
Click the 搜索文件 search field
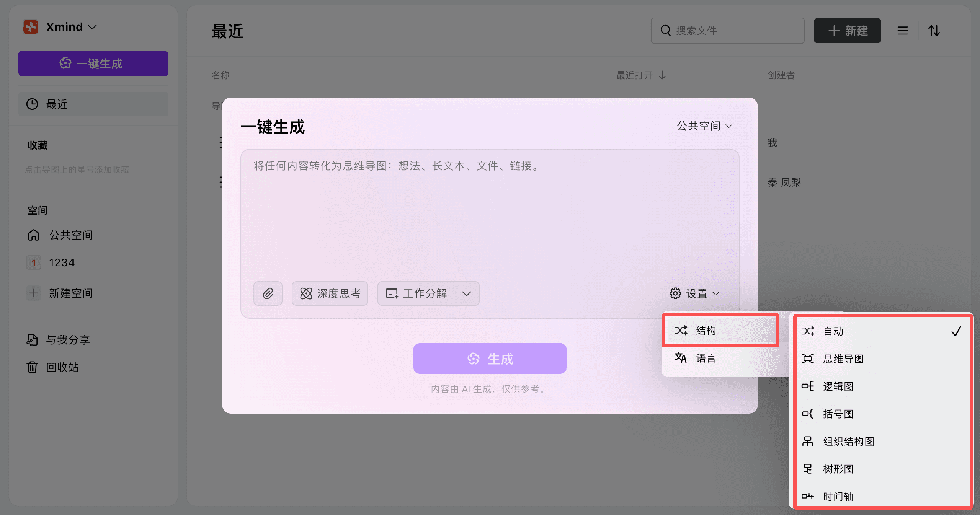coord(727,31)
